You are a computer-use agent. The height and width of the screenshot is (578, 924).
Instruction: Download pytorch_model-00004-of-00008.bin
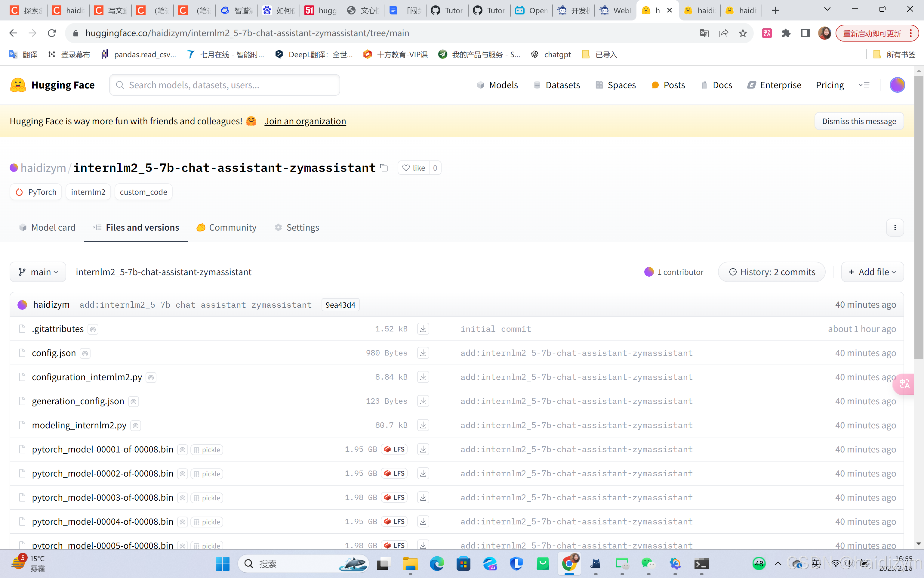[x=423, y=521]
